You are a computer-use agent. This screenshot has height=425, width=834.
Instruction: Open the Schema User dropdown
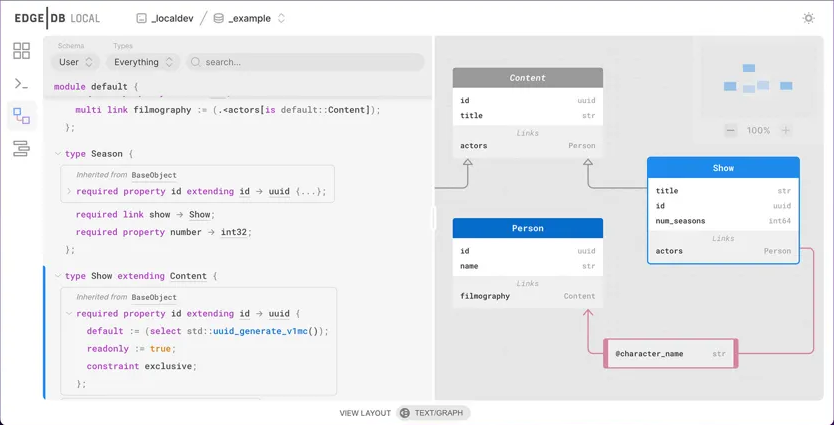(x=76, y=62)
